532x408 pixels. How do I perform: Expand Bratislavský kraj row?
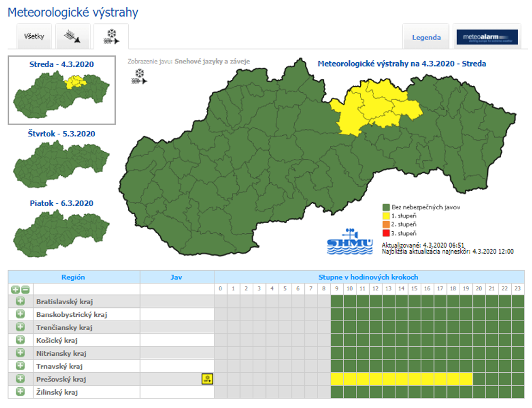20,301
